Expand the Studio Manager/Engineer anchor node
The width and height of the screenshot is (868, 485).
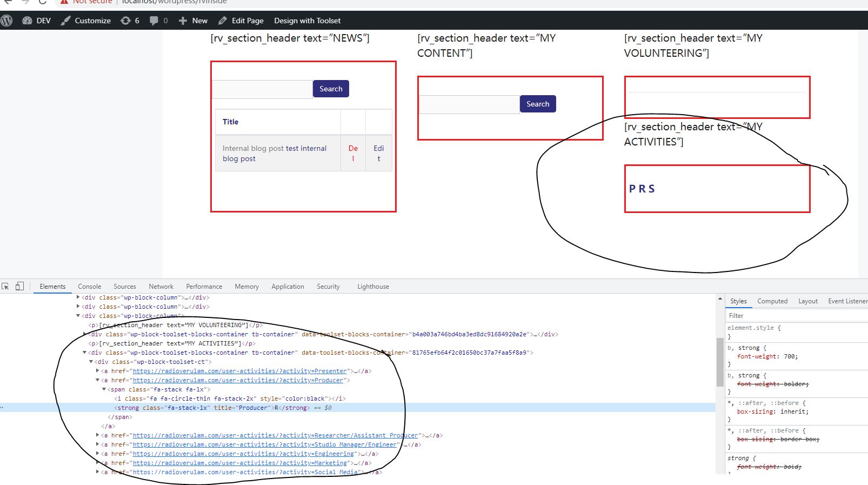coord(98,444)
